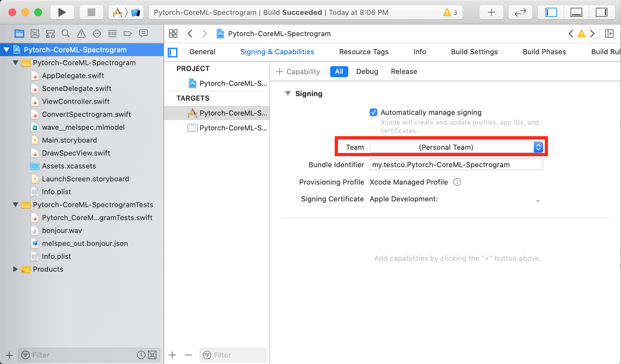The image size is (621, 364).
Task: Open the Info tab
Action: point(420,52)
